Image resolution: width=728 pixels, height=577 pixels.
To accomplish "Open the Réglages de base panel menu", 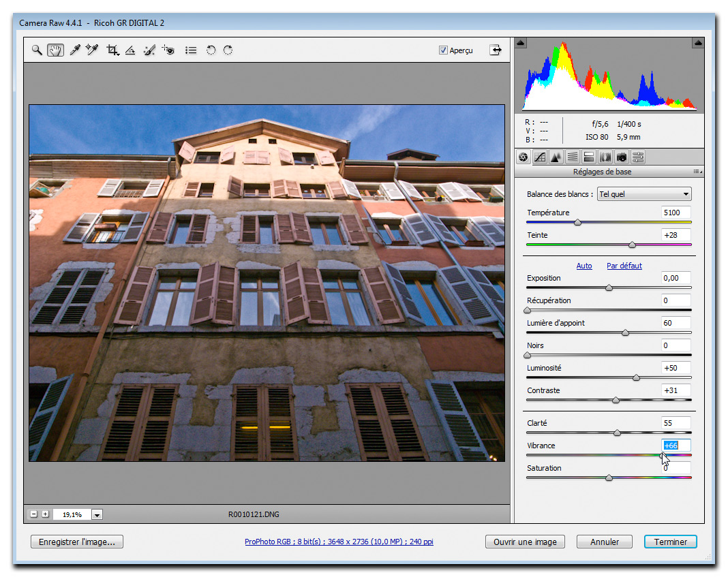I will (697, 172).
